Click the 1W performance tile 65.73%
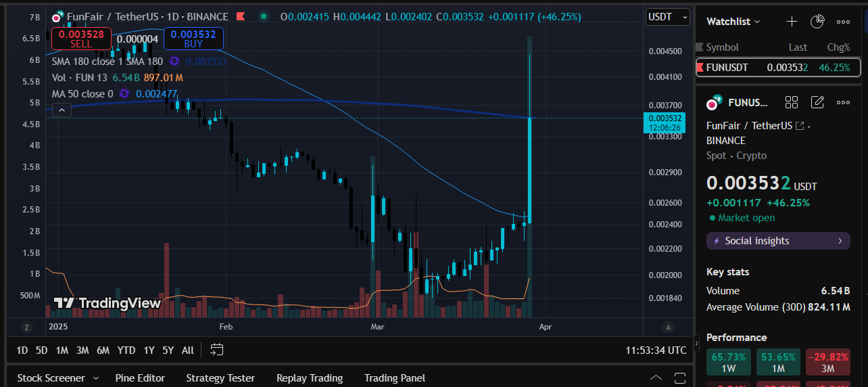The image size is (868, 387). 729,361
